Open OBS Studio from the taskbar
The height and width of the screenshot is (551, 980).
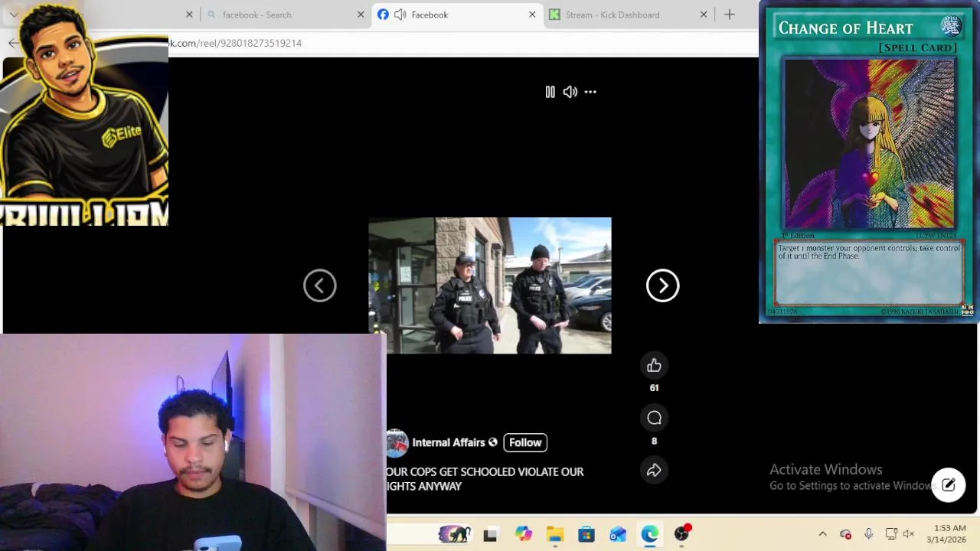681,534
